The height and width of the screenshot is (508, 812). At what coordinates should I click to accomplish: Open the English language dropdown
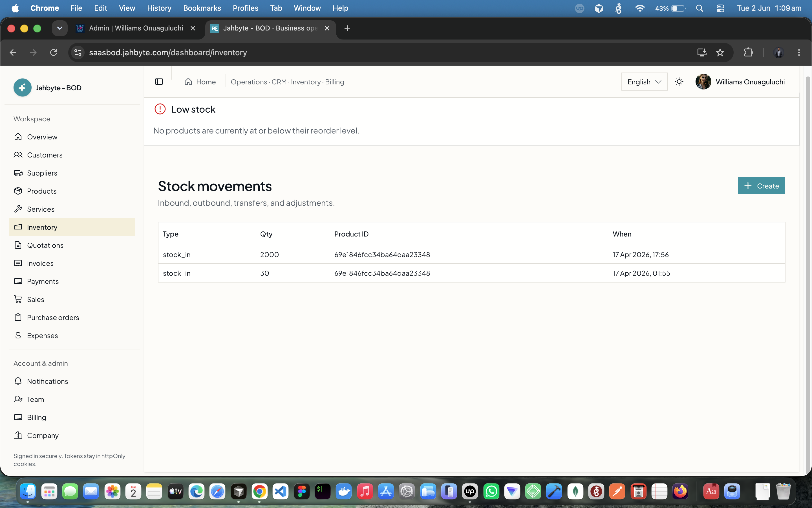click(x=644, y=82)
